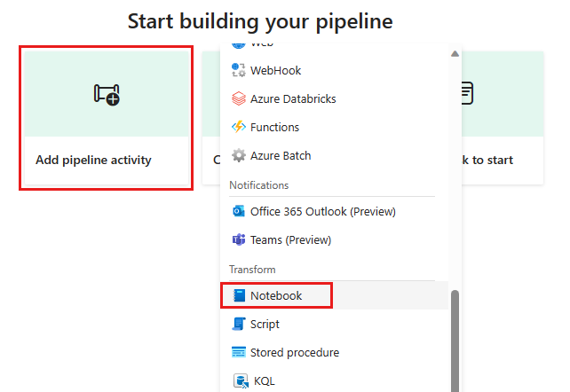Viewport: 570px width, 392px height.
Task: Click the Add pipeline activity card label
Action: click(x=93, y=161)
